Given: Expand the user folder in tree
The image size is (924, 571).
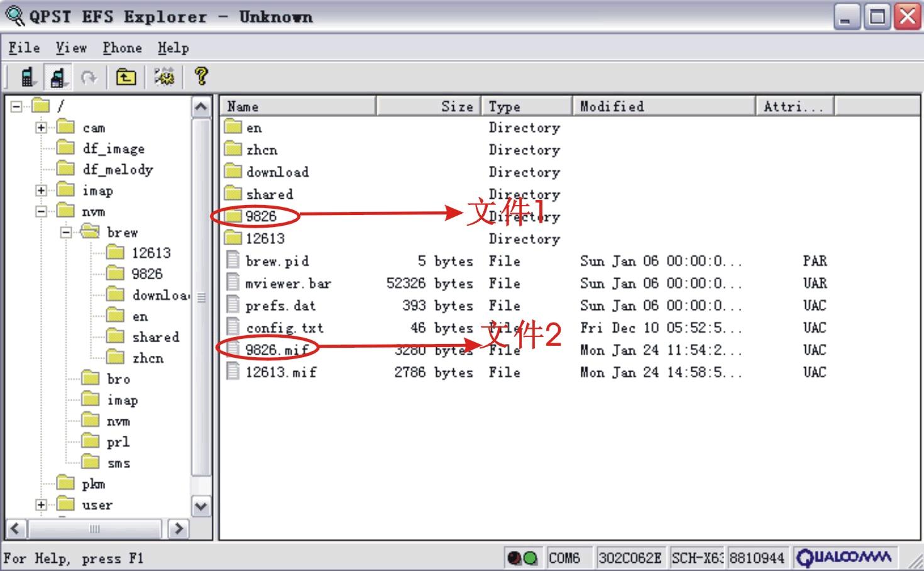Looking at the screenshot, I should (41, 505).
